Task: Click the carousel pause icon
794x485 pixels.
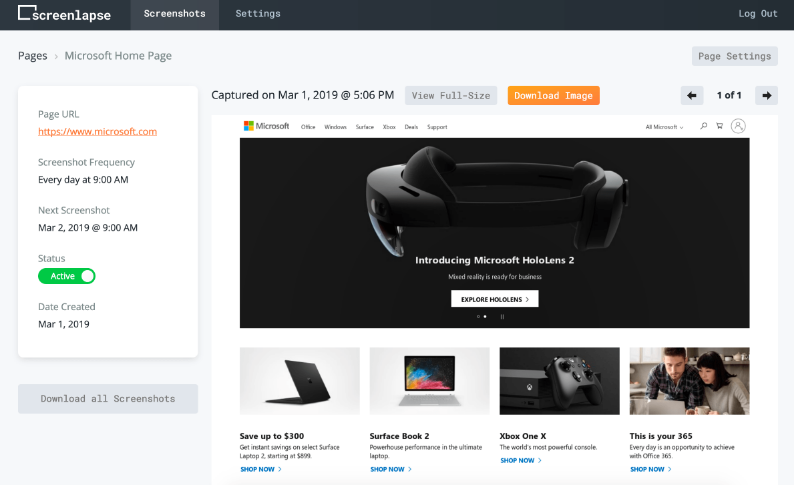Action: tap(502, 317)
